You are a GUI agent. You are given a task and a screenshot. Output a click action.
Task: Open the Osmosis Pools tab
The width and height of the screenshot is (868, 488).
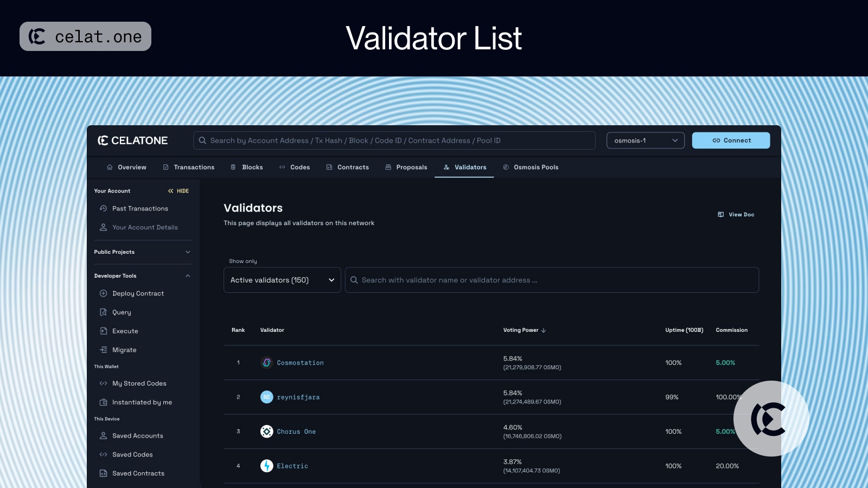click(531, 167)
